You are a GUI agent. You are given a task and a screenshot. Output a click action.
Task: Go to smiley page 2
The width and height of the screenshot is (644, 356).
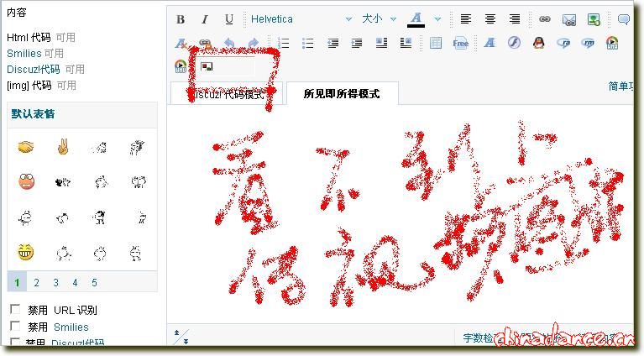pos(37,282)
